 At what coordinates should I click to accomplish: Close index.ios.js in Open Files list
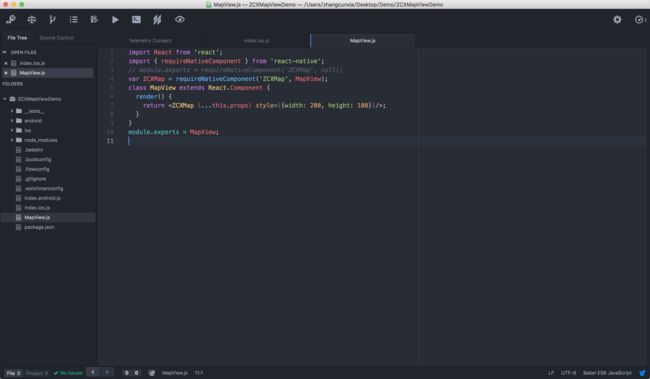6,63
